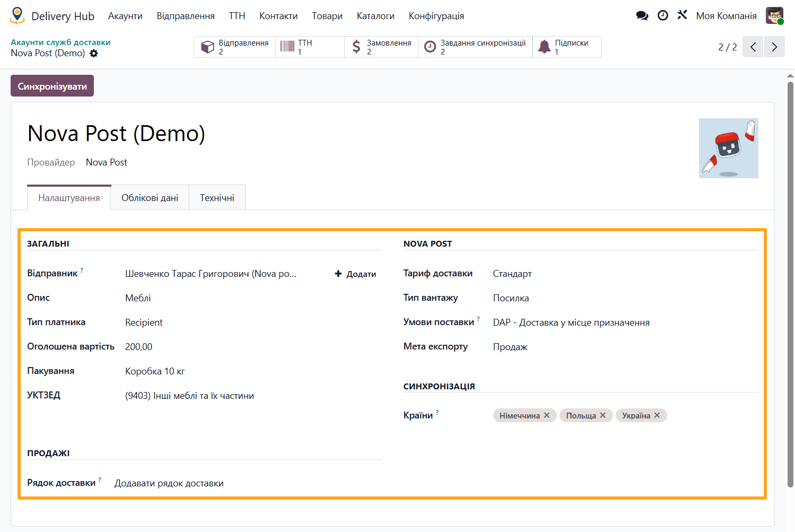Screen dimensions: 795x532
Task: Switch to the Облікові дані tab
Action: (x=150, y=198)
